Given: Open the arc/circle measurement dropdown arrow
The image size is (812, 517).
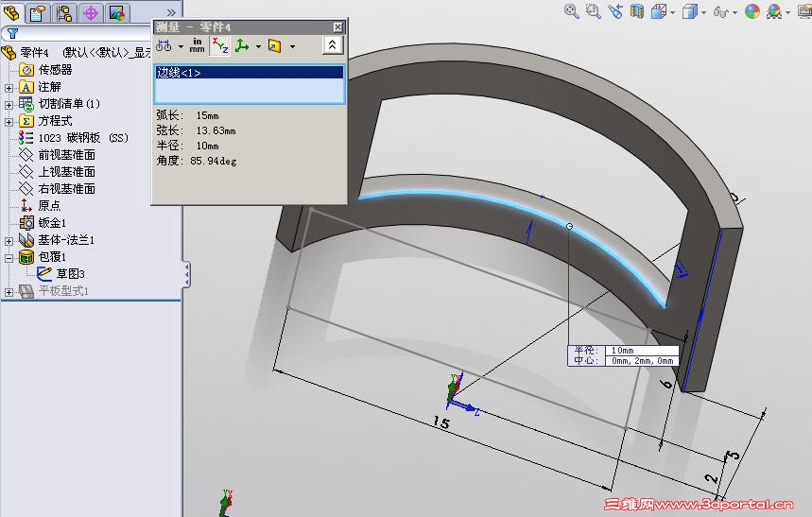Looking at the screenshot, I should point(181,46).
